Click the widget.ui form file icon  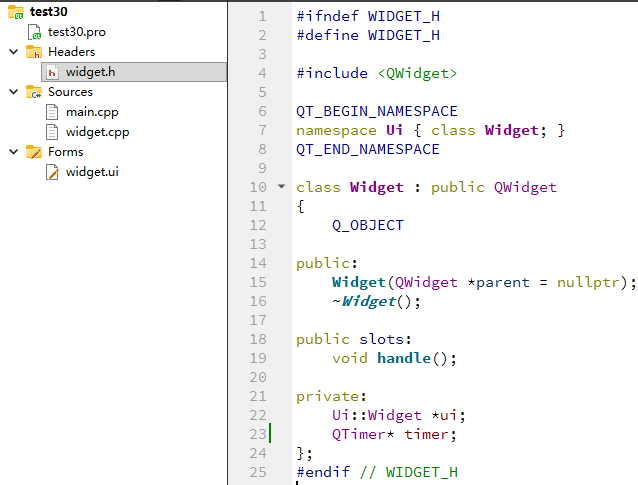52,172
